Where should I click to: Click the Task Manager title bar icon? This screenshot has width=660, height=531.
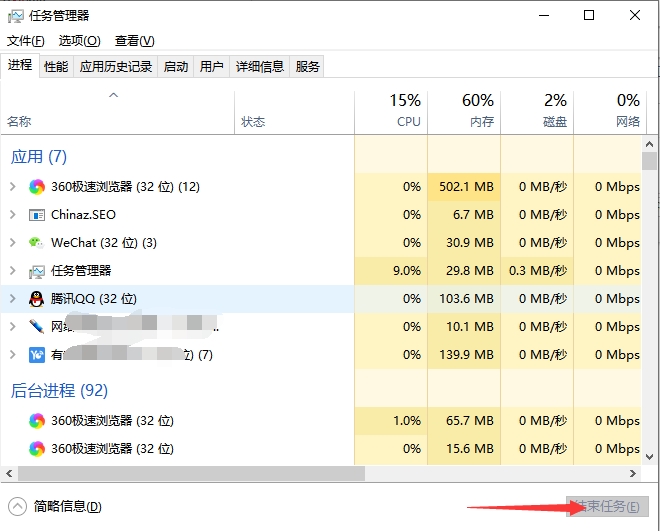click(x=16, y=16)
